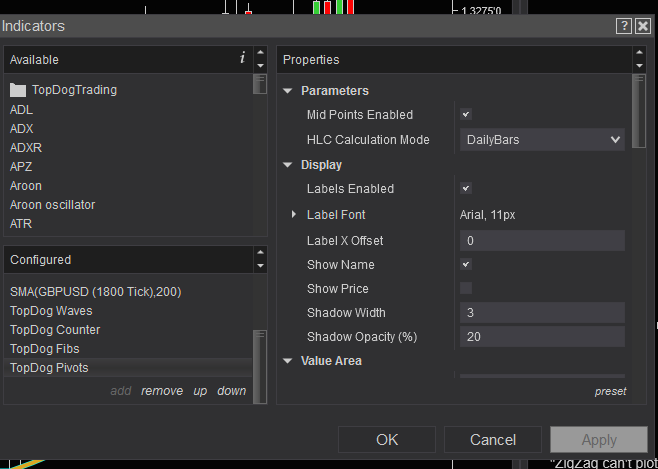Viewport: 658px width, 469px height.
Task: Click up arrow in Properties panel header
Action: click(x=639, y=52)
